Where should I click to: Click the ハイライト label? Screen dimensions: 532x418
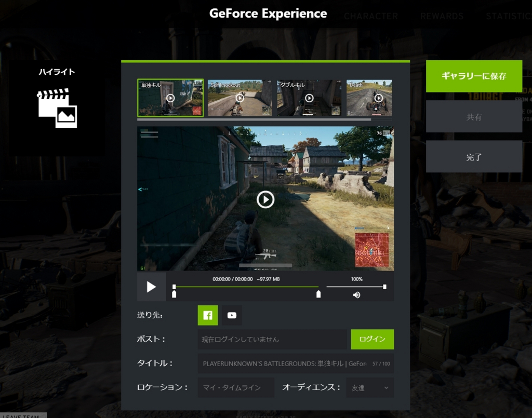pos(57,72)
